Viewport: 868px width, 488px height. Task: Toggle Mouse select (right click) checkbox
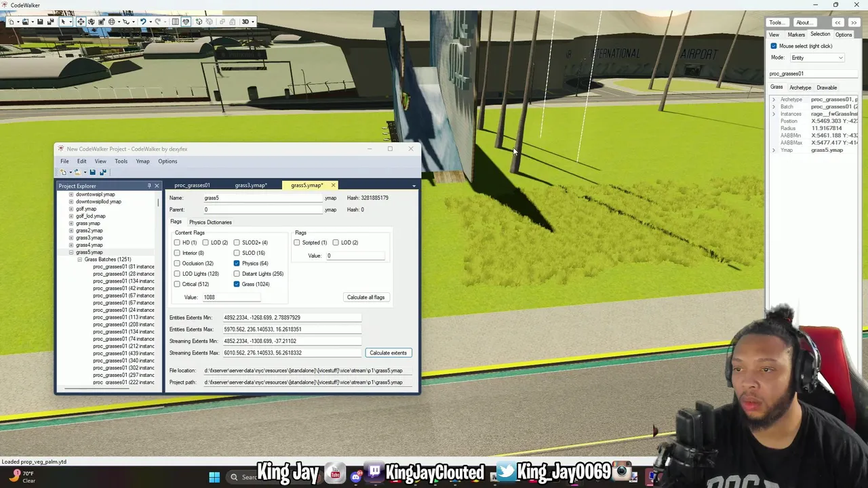(774, 46)
